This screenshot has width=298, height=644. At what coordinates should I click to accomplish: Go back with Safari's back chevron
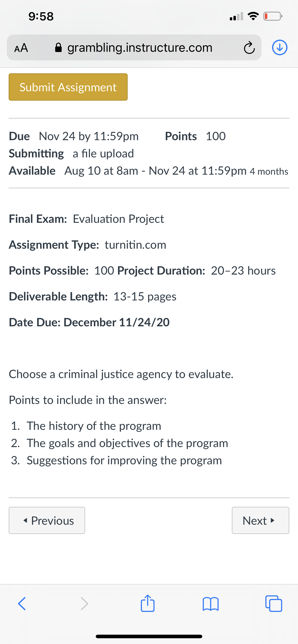[x=22, y=604]
